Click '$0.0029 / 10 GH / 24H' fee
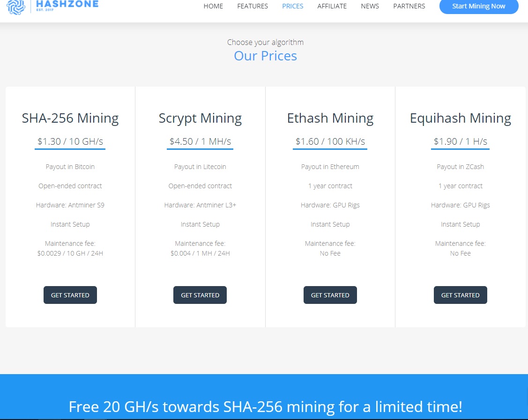Image resolution: width=528 pixels, height=420 pixels. 70,253
